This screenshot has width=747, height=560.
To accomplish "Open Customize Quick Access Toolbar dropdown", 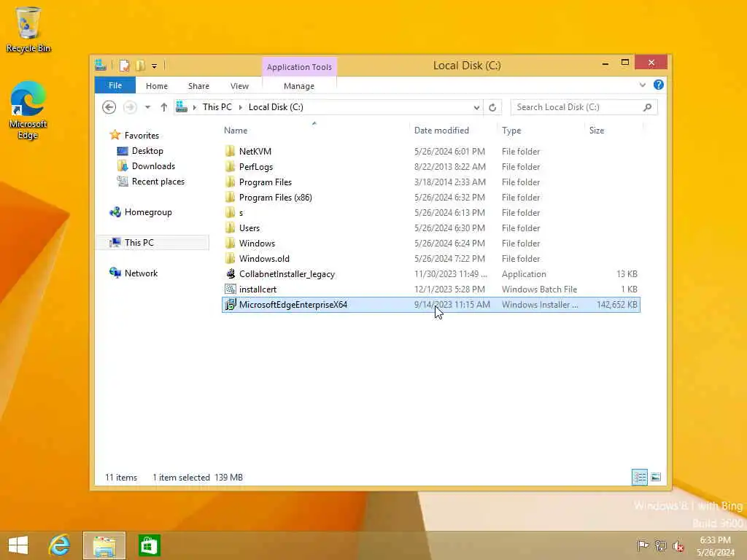I will pos(155,66).
